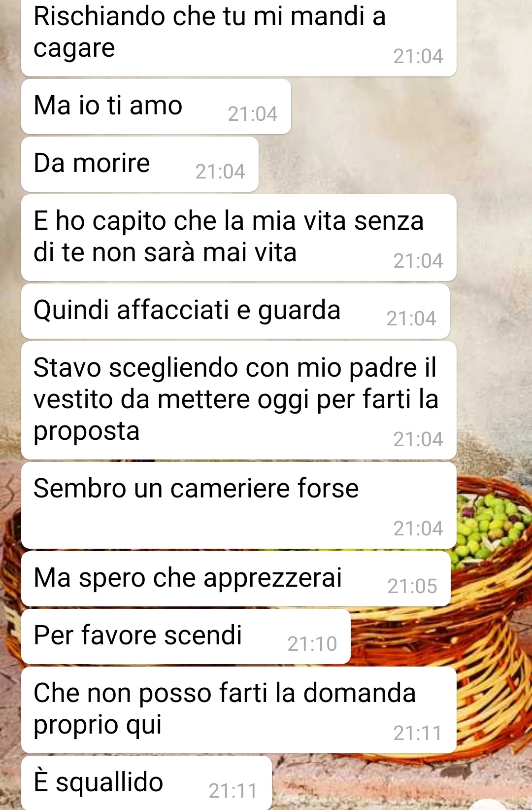
Task: Select the 'Ma spero che apprezzerai' bubble
Action: click(x=236, y=579)
